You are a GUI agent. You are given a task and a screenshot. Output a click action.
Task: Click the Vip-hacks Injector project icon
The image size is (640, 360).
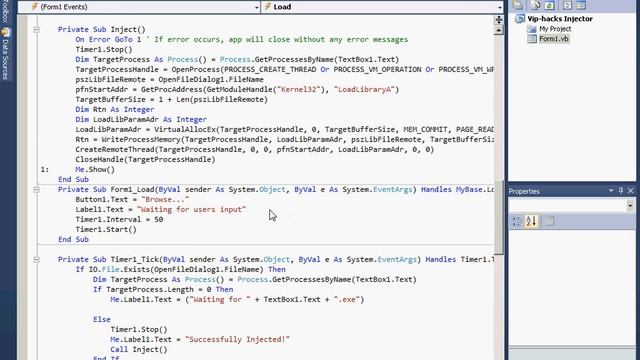tap(520, 19)
